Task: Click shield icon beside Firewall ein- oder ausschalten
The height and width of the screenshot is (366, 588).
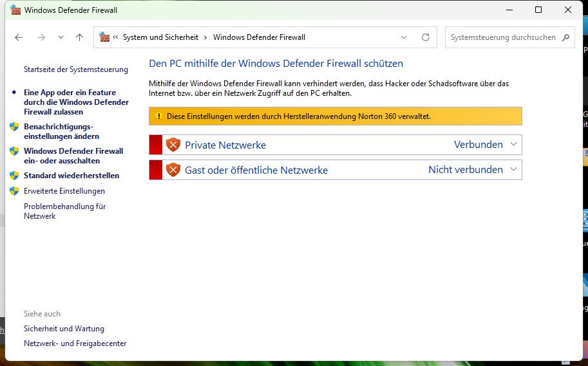Action: [14, 151]
